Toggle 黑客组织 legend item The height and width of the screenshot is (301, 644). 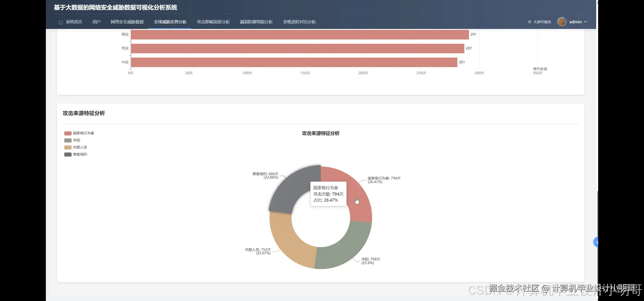coord(76,155)
